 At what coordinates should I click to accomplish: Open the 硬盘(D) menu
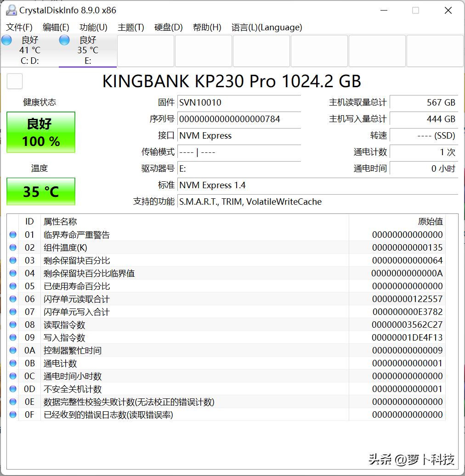tap(168, 28)
